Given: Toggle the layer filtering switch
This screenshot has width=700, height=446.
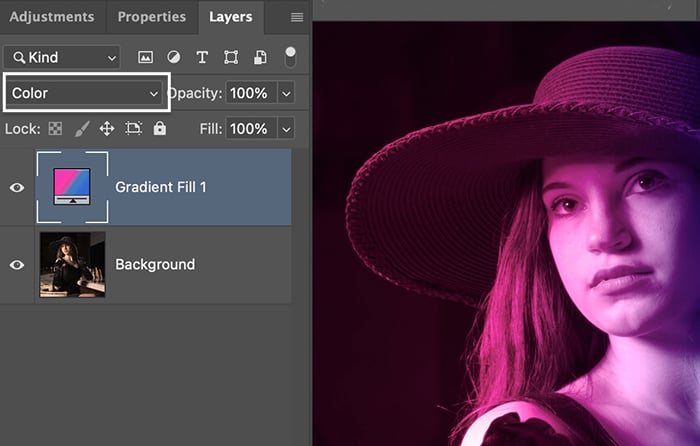Looking at the screenshot, I should pyautogui.click(x=290, y=57).
